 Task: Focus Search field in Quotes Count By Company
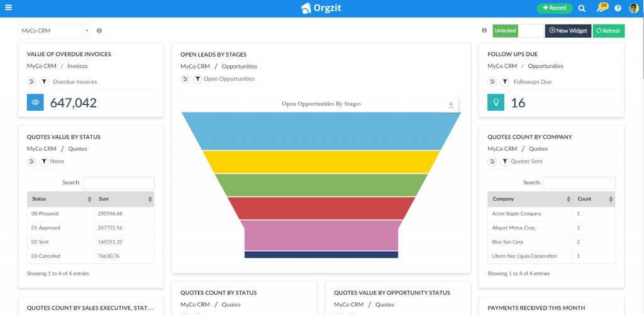[x=579, y=183]
